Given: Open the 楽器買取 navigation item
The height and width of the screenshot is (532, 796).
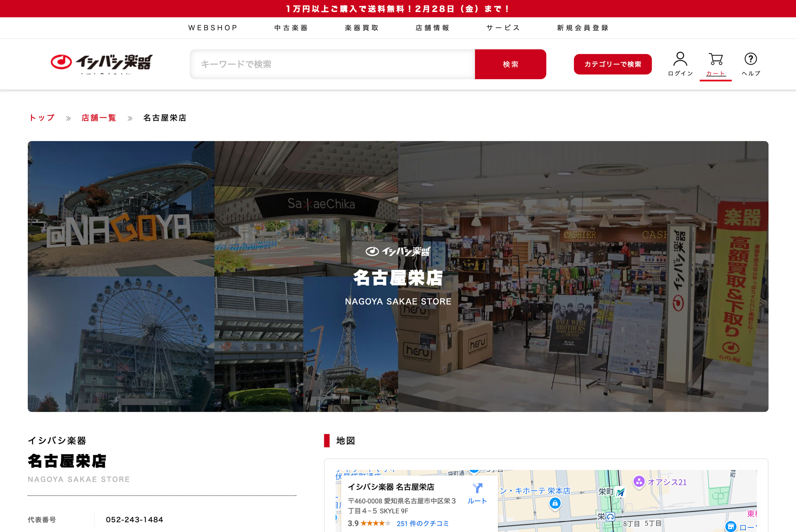Looking at the screenshot, I should (x=362, y=28).
